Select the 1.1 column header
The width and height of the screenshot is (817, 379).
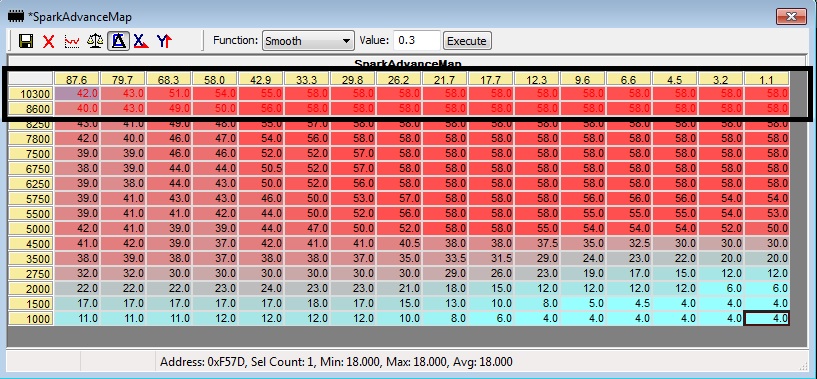point(767,79)
